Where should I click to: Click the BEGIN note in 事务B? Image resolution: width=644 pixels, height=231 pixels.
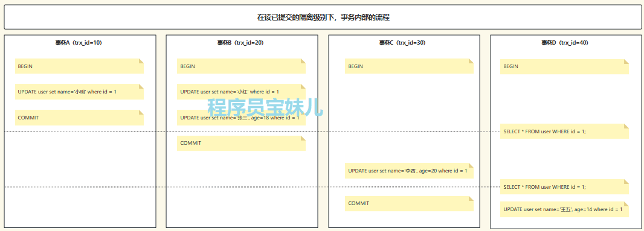pos(241,66)
